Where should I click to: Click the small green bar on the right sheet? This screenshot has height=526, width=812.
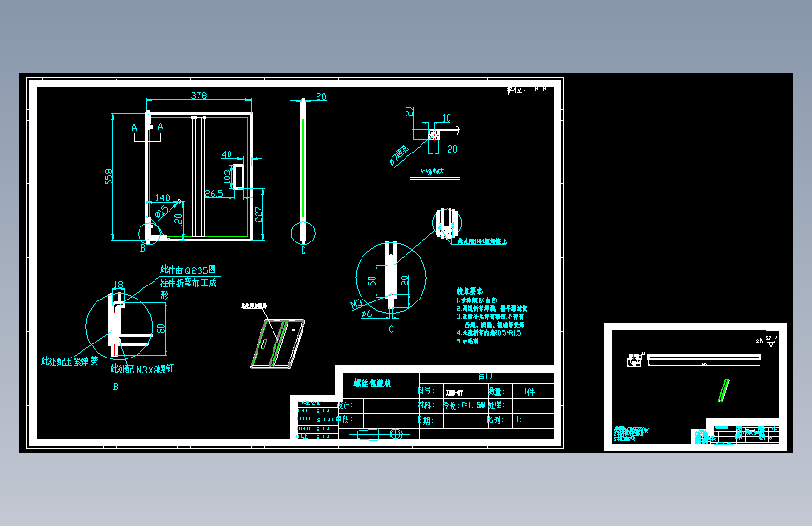point(723,390)
